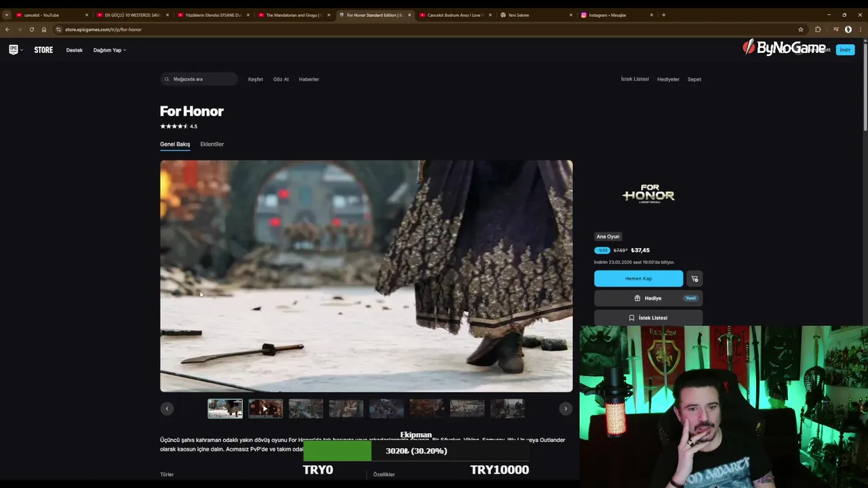Select Genel Bakış tab
868x488 pixels.
pos(175,144)
